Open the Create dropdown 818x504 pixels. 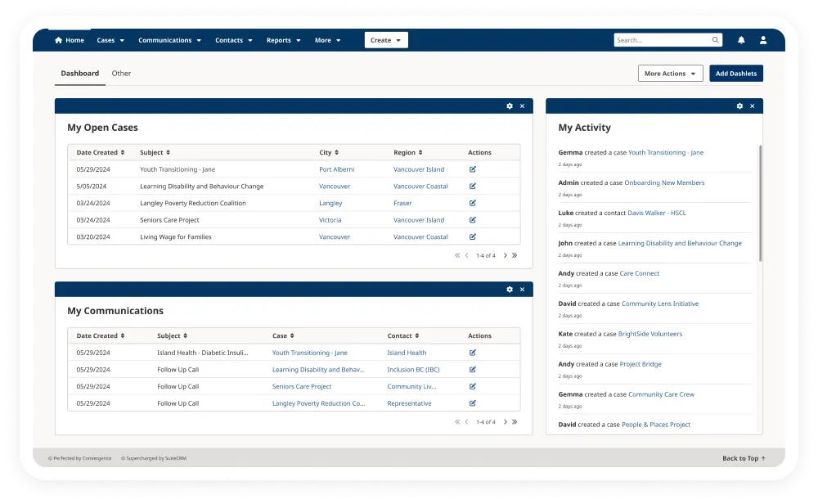pyautogui.click(x=385, y=39)
